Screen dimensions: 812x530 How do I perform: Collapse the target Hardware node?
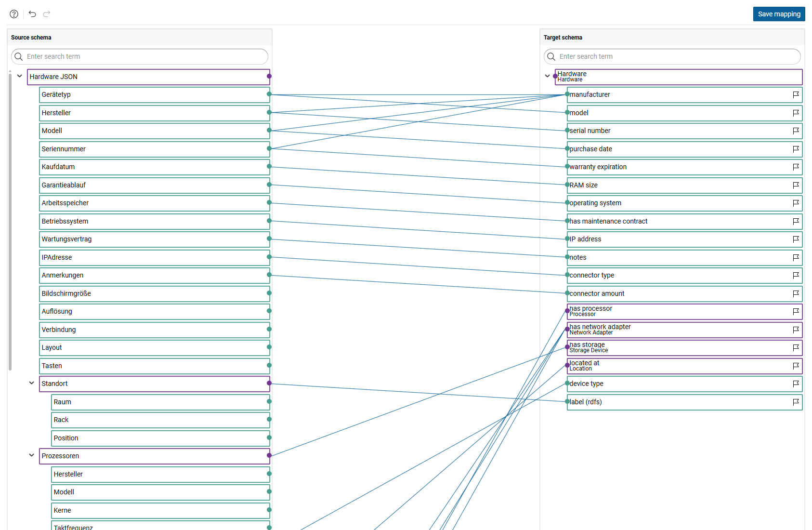click(x=547, y=76)
